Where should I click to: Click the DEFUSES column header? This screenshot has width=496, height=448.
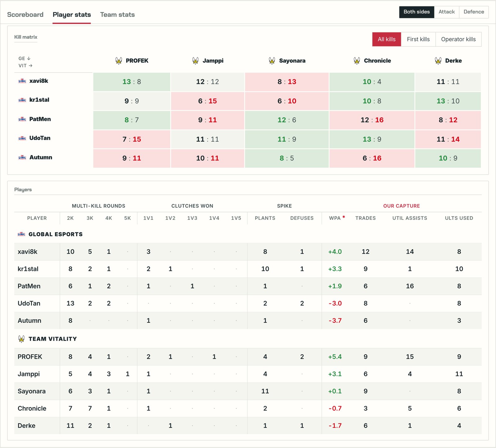(302, 218)
